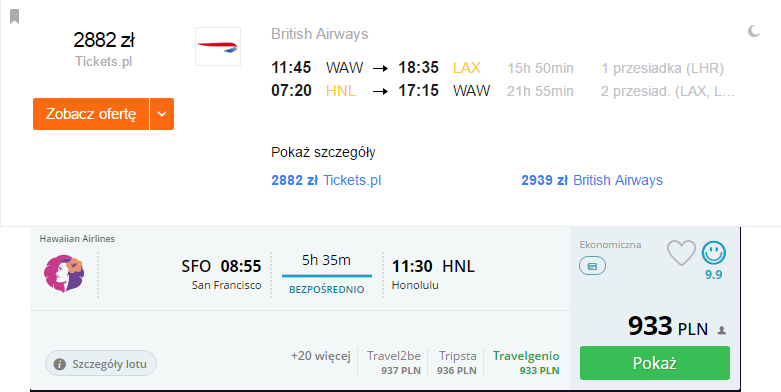
Task: Click the smiley face rating icon
Action: coord(714,253)
